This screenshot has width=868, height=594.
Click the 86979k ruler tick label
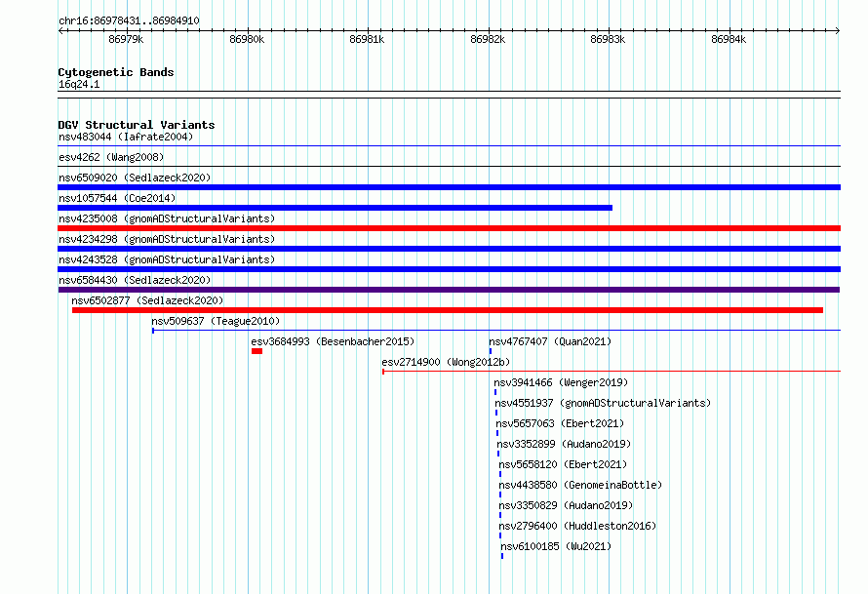point(126,39)
